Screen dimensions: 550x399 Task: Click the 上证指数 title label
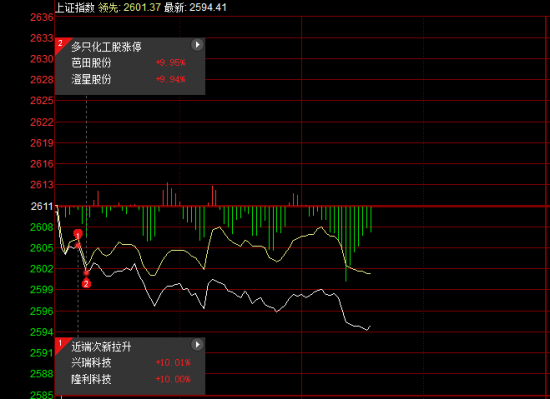pos(75,7)
